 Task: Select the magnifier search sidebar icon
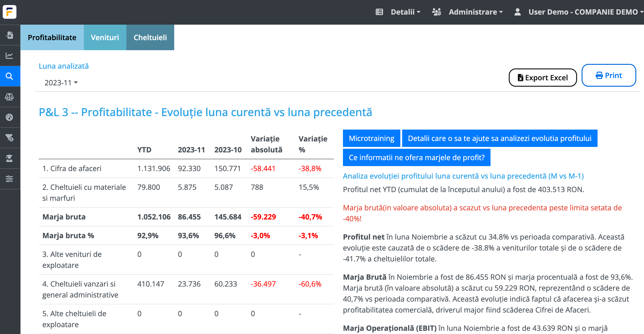point(10,76)
